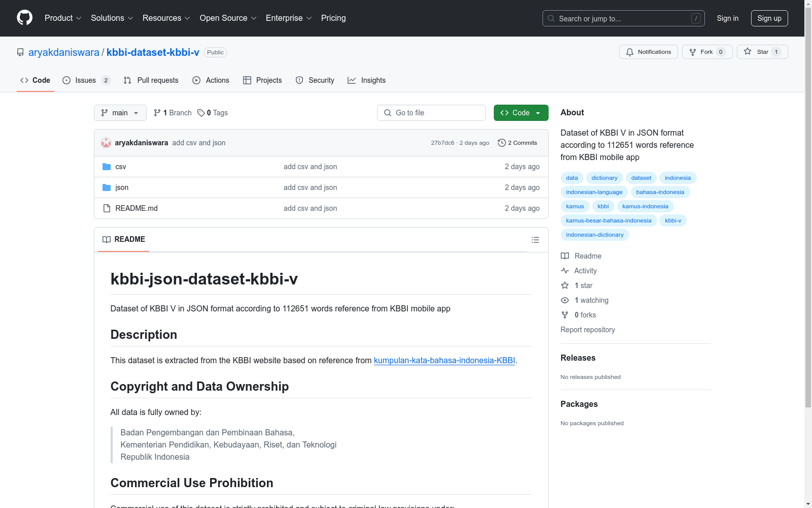Click Sign in
This screenshot has width=812, height=508.
pos(728,18)
